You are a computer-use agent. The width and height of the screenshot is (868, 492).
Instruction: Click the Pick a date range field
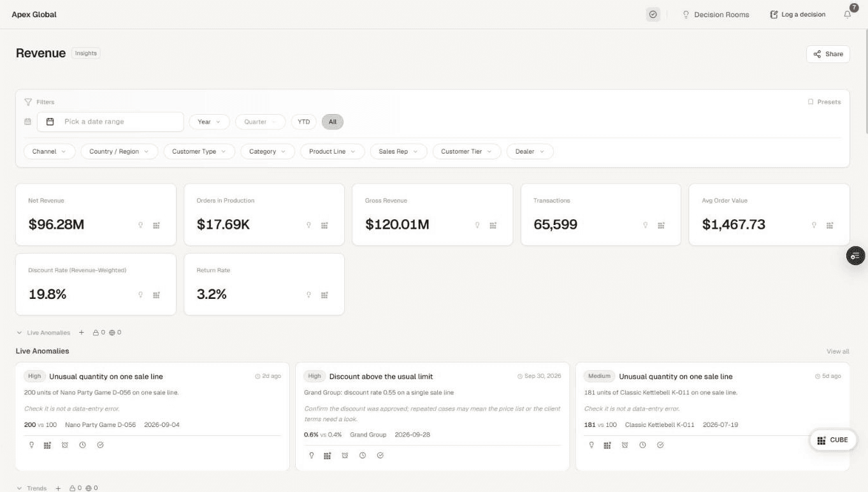110,122
